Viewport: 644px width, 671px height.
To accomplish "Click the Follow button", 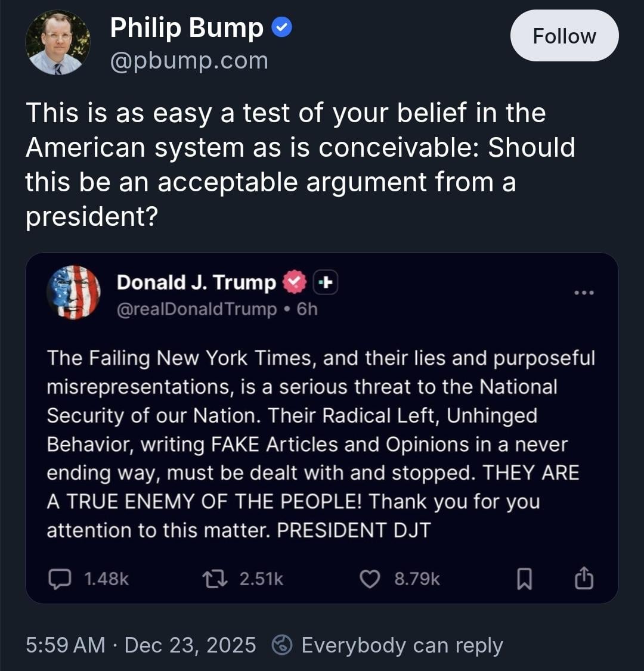I will coord(563,36).
